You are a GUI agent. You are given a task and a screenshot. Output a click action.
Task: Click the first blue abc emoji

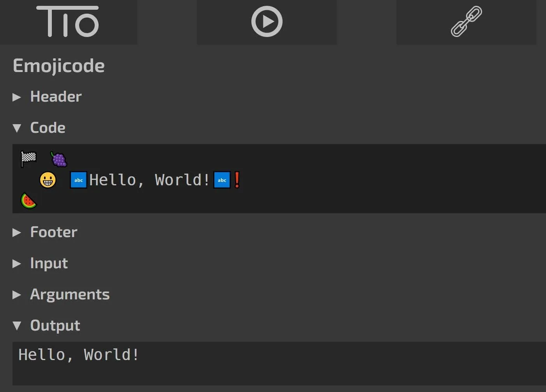pos(78,180)
